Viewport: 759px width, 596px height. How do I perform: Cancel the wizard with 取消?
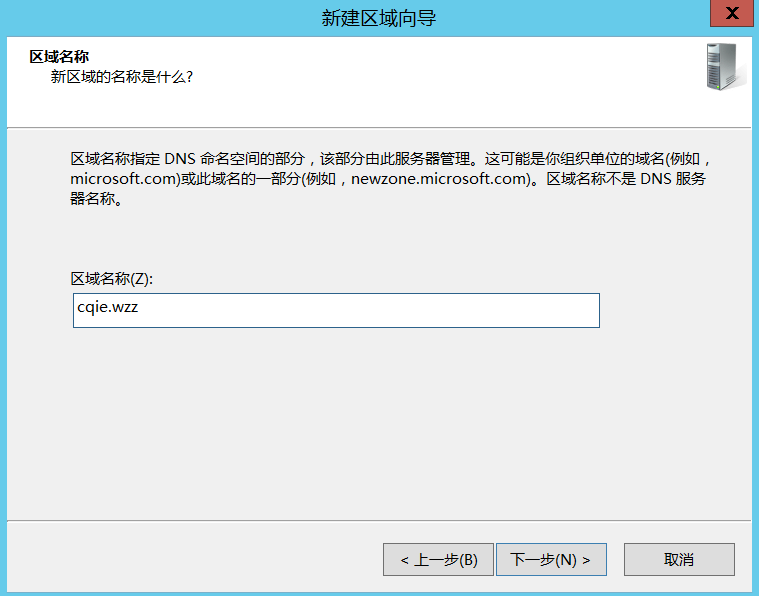679,559
